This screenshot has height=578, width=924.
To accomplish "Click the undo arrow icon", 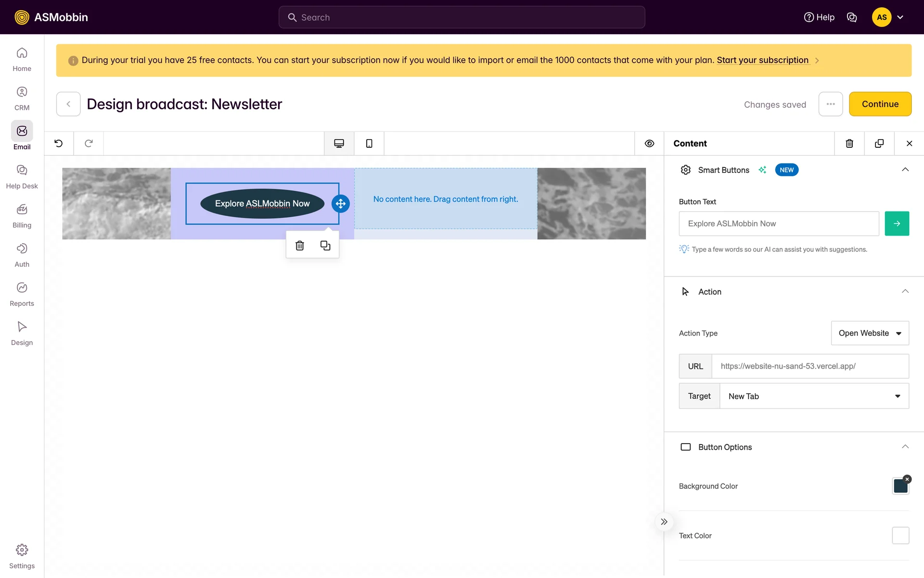I will pyautogui.click(x=59, y=143).
